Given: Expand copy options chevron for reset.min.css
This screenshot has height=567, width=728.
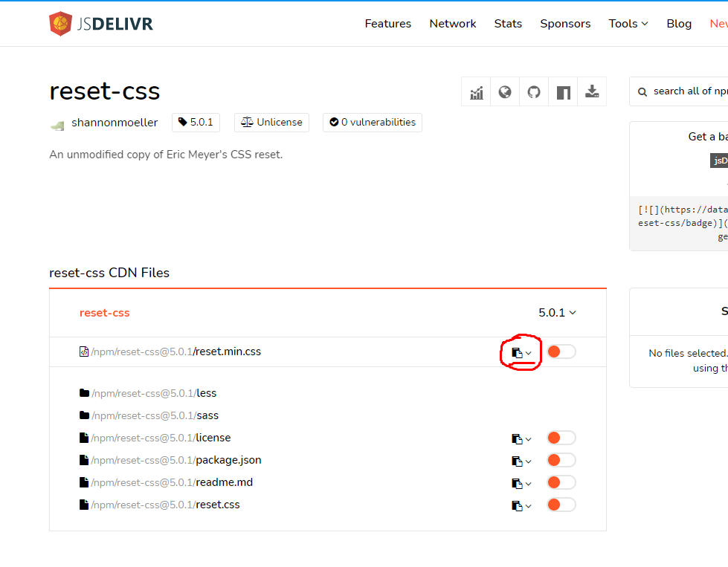Looking at the screenshot, I should coord(529,353).
